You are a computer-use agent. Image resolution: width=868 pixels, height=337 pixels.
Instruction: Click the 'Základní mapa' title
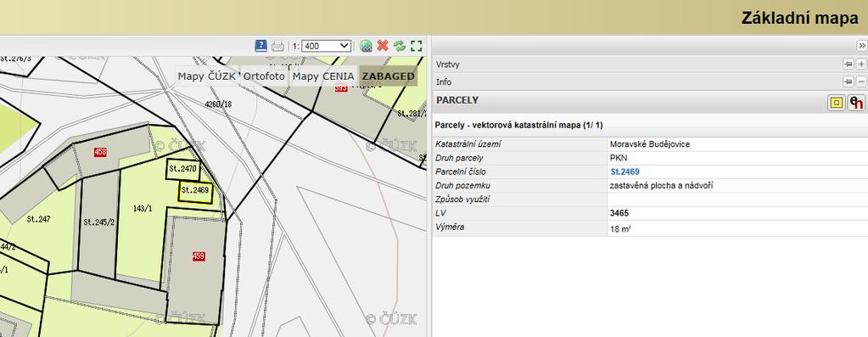[800, 18]
